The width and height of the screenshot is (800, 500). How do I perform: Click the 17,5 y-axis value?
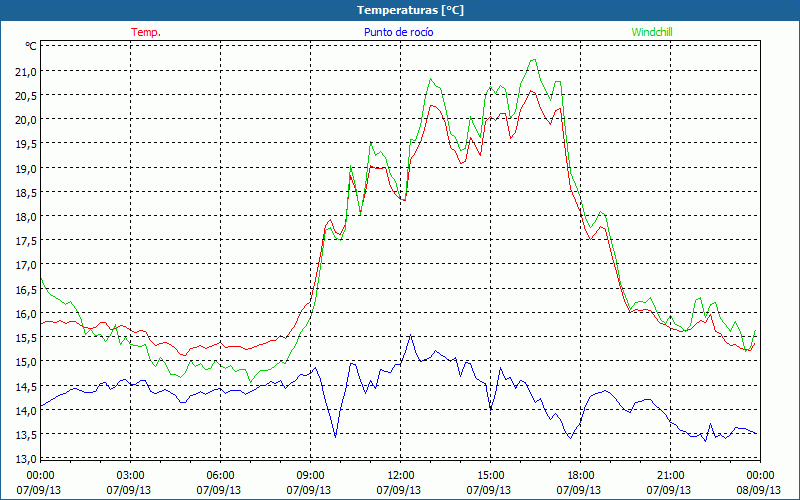[26, 241]
